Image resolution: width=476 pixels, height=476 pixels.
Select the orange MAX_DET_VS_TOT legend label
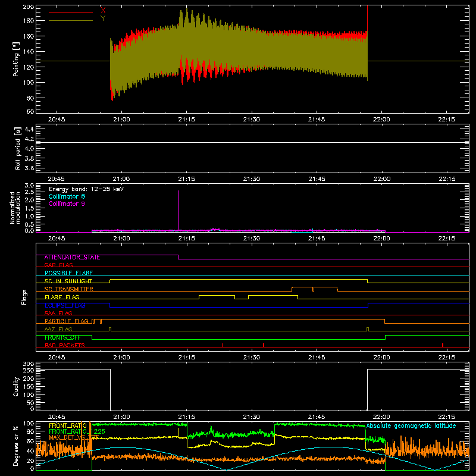tap(74, 437)
